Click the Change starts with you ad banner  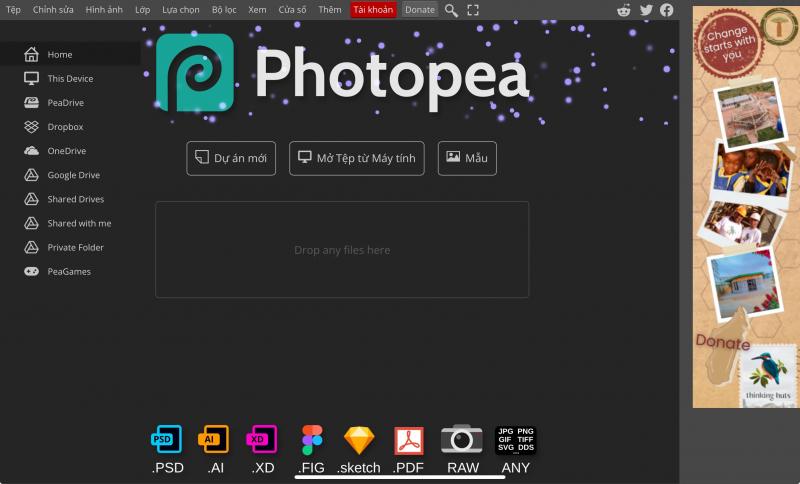coord(746,207)
